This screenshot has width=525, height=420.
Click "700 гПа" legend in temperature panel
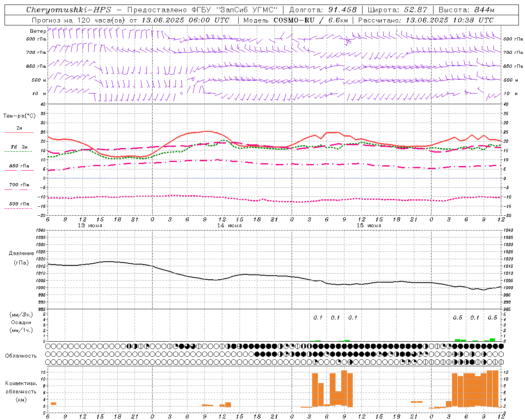(x=19, y=185)
